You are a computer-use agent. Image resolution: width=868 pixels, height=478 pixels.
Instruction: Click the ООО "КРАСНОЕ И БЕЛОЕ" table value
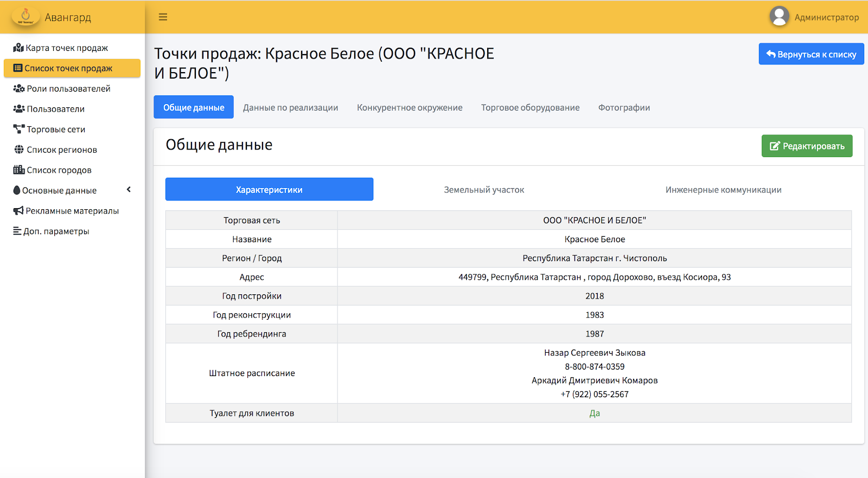[x=595, y=221]
